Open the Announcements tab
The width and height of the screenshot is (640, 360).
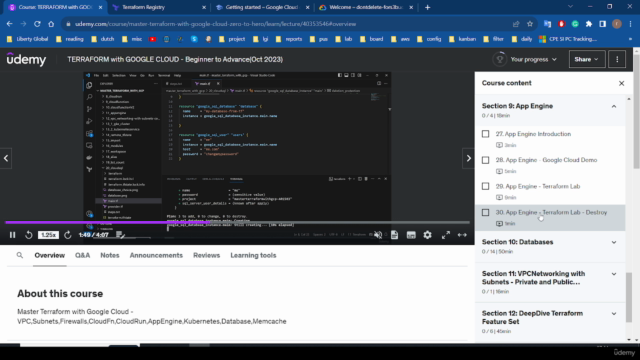156,256
